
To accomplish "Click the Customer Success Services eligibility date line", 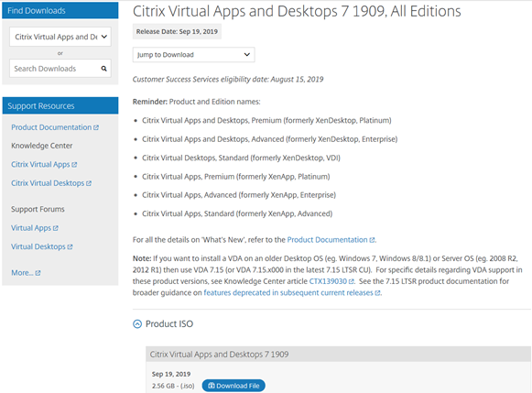I will pos(228,80).
